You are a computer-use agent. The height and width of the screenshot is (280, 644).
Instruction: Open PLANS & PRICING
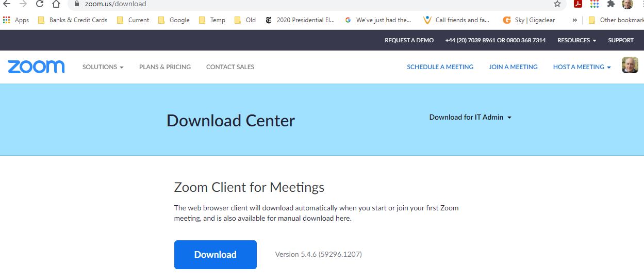point(165,67)
